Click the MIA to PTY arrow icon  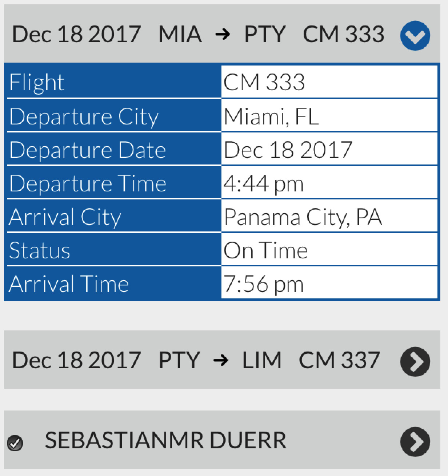pyautogui.click(x=223, y=35)
